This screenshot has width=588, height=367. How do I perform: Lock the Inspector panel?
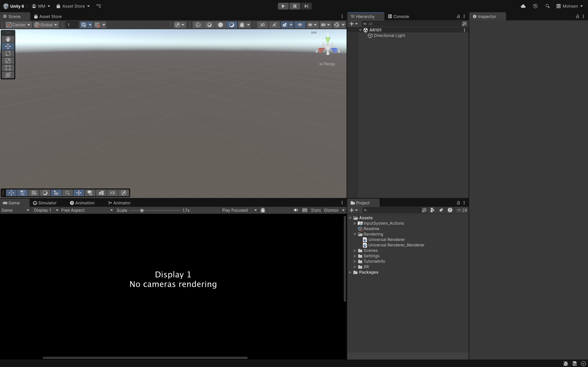(x=577, y=16)
